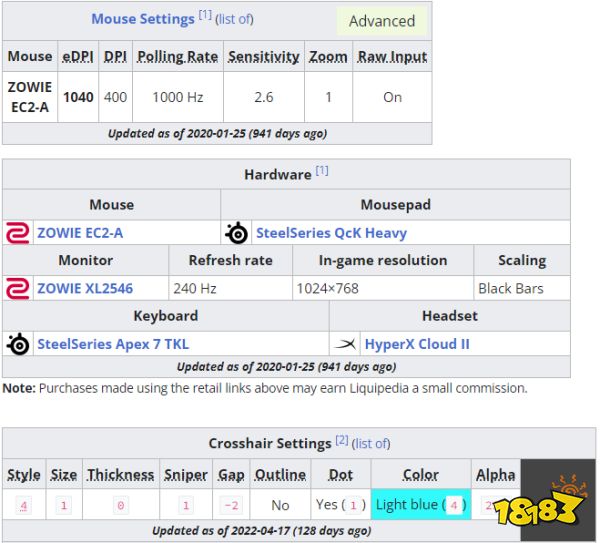Click reference [1] next to Mouse Settings
600x543 pixels.
pyautogui.click(x=205, y=15)
